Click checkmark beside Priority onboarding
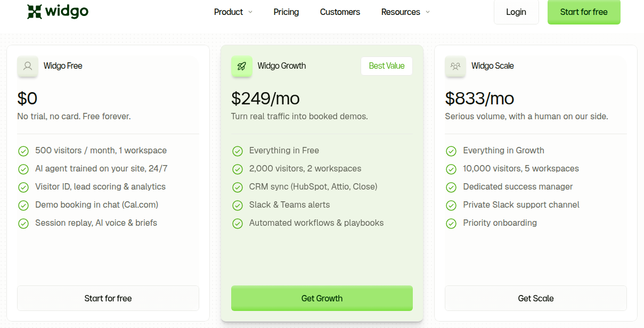The image size is (644, 328). point(451,224)
